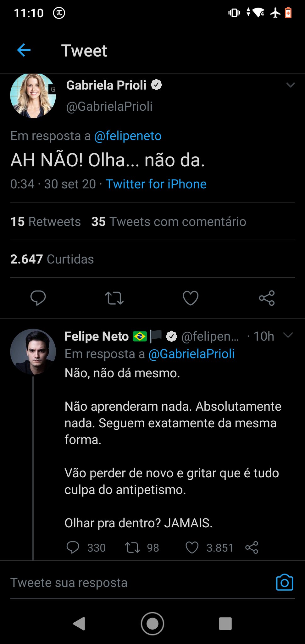
Task: Reply to Felipe Neto's tweet
Action: point(73,547)
